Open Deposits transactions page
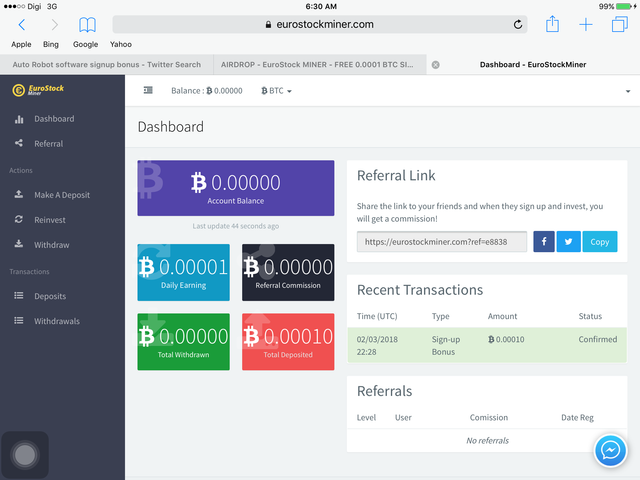Image resolution: width=640 pixels, height=480 pixels. (50, 296)
